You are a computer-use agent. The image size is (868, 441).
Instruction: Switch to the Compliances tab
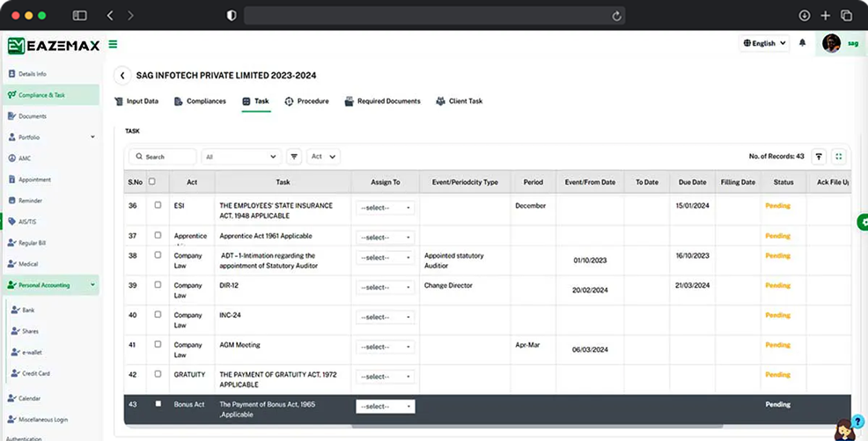tap(200, 101)
